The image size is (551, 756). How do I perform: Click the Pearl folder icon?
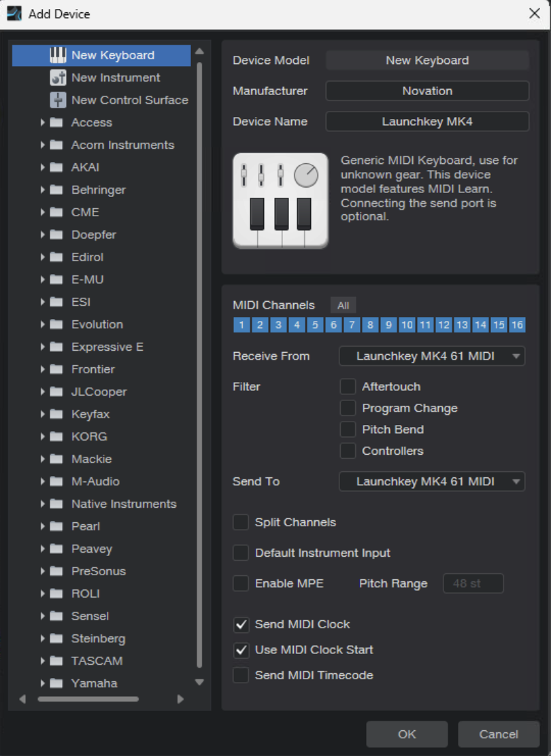pyautogui.click(x=56, y=526)
